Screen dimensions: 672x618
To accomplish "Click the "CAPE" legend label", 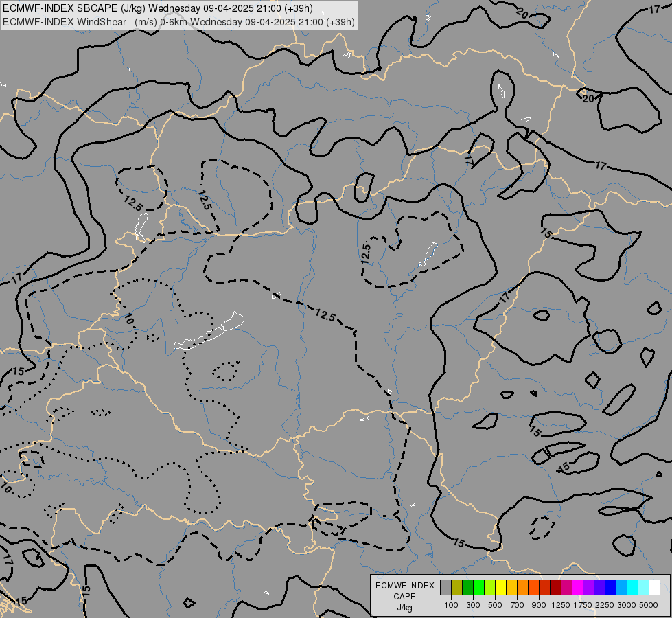I will point(404,597).
